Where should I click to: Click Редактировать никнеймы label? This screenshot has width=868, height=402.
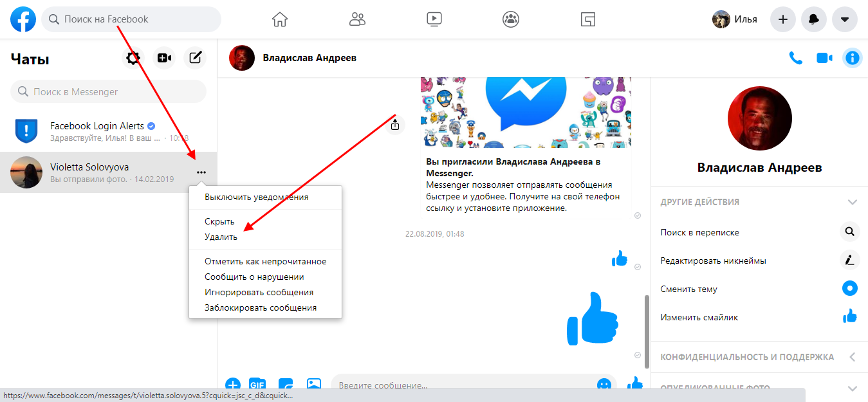click(x=714, y=260)
